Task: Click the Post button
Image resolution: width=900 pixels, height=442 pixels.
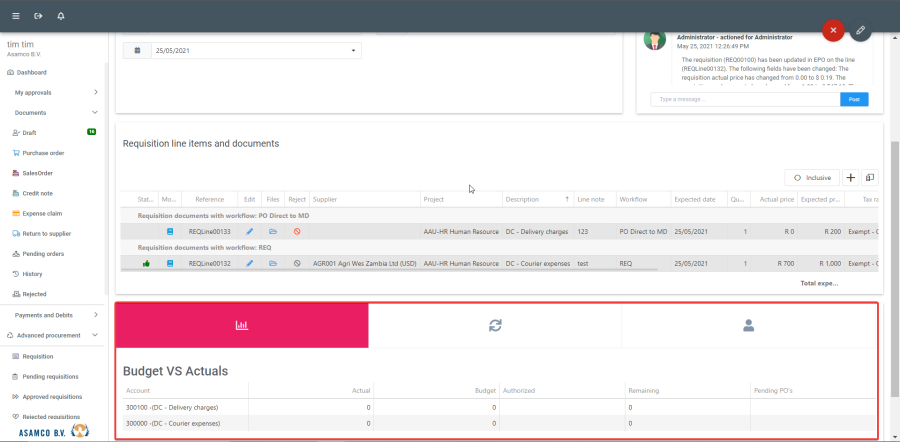Action: click(x=853, y=99)
